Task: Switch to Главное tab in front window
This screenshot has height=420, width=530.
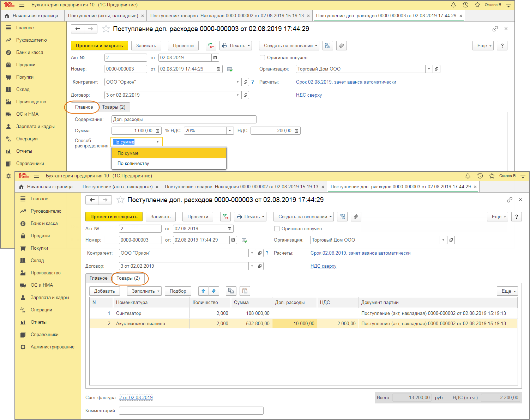Action: coord(98,278)
